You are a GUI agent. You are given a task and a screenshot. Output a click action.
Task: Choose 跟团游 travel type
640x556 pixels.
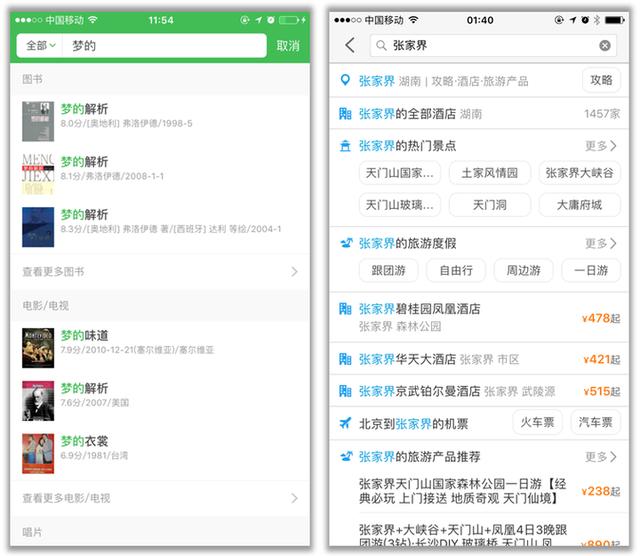click(389, 270)
